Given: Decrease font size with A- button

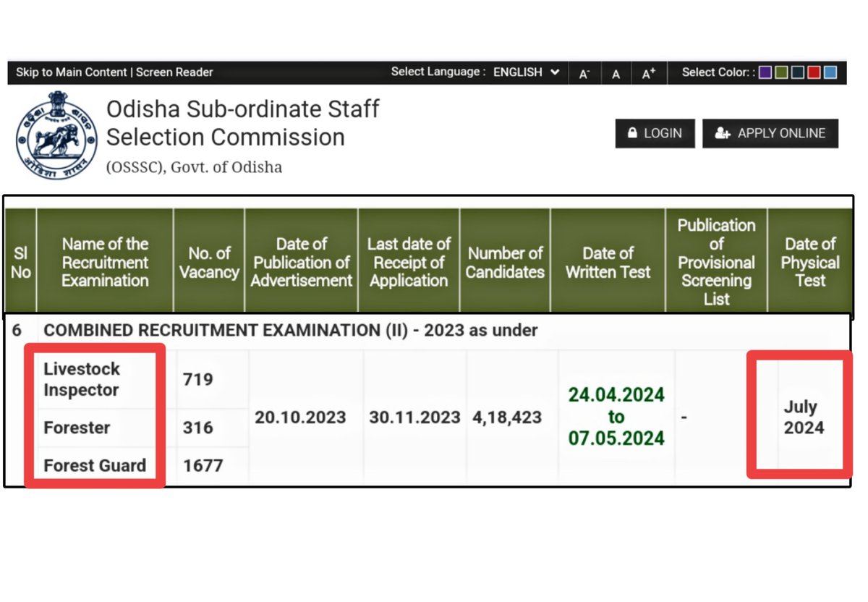Looking at the screenshot, I should click(584, 73).
